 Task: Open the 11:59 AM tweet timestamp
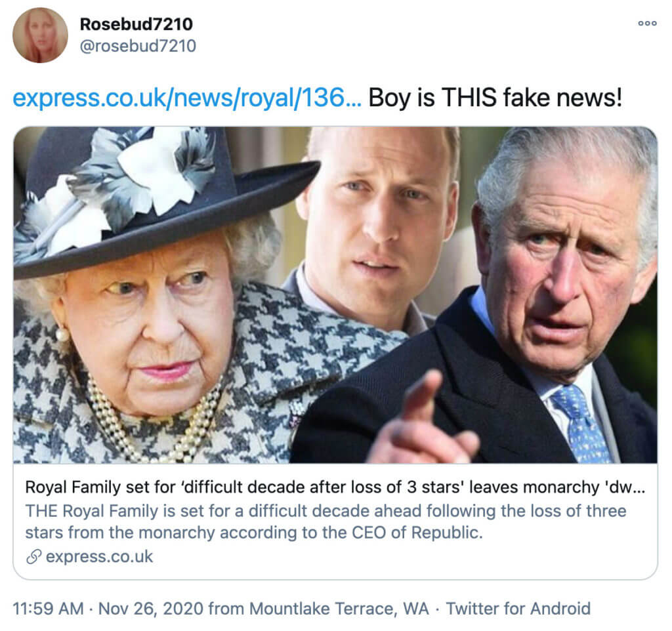coord(49,608)
